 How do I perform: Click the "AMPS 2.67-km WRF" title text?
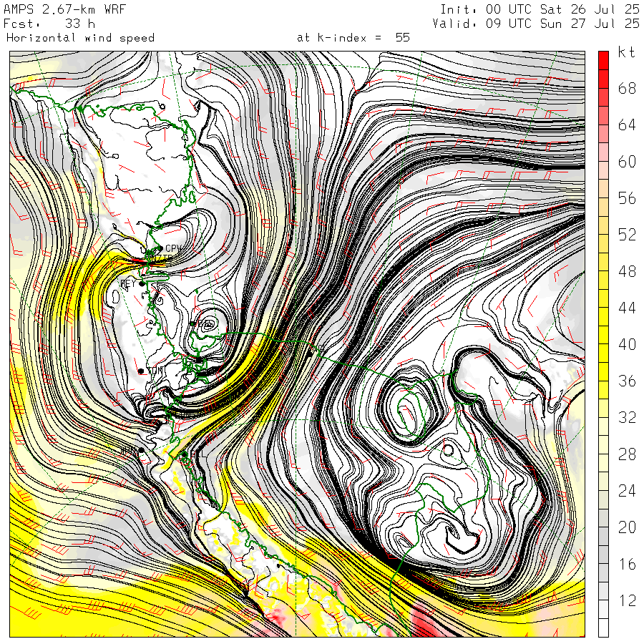pos(64,9)
